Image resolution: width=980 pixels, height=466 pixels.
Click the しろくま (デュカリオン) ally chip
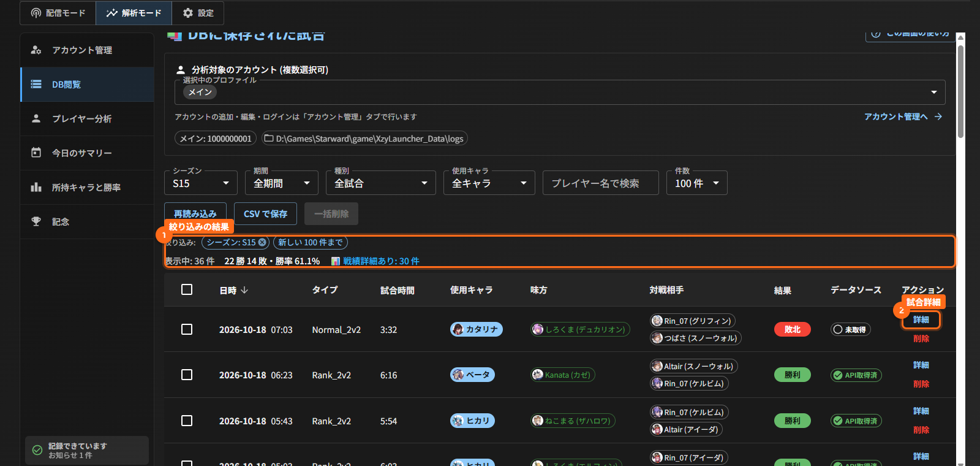(580, 329)
